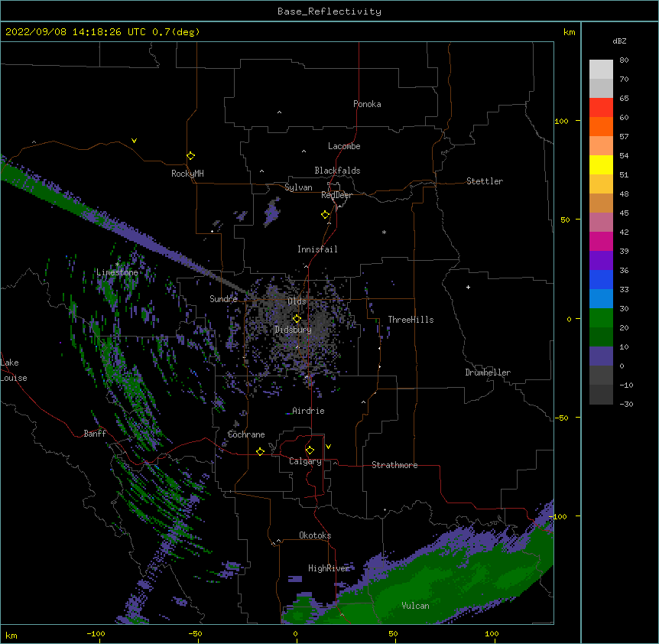This screenshot has width=659, height=644.
Task: Click the magenta 42 dBZ legend swatch
Action: click(601, 242)
